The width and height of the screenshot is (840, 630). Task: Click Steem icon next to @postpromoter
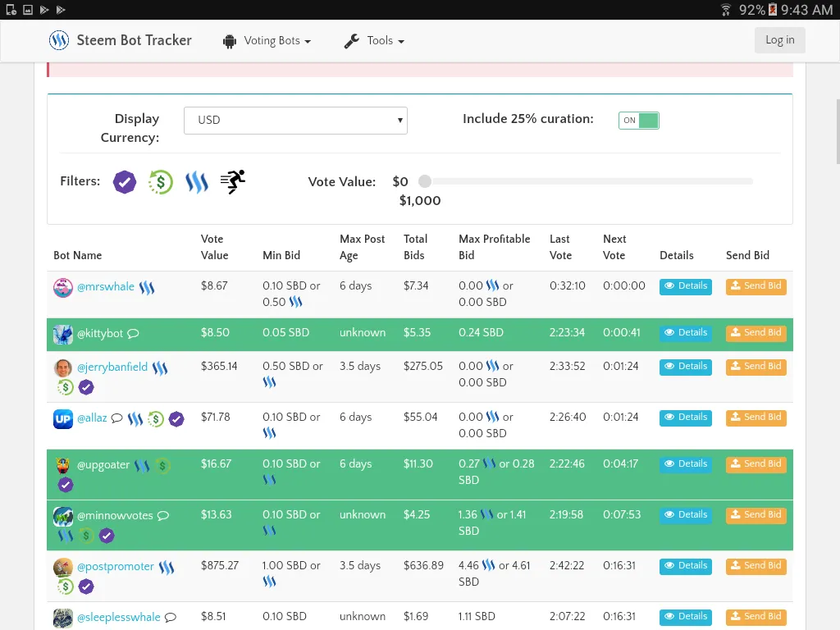[x=166, y=568]
